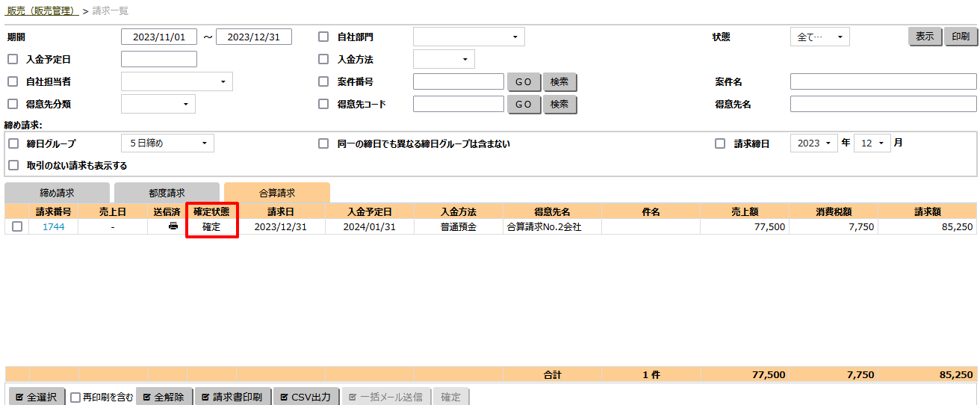The width and height of the screenshot is (980, 405).
Task: Toggle the 入金予定日 filter checkbox
Action: [13, 59]
